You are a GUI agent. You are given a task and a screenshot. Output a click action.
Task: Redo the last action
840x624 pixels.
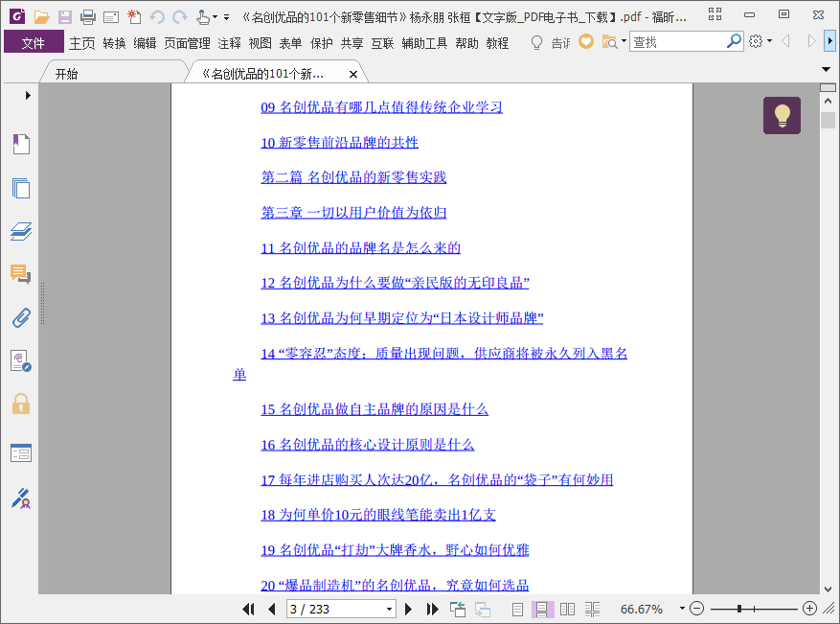[180, 17]
